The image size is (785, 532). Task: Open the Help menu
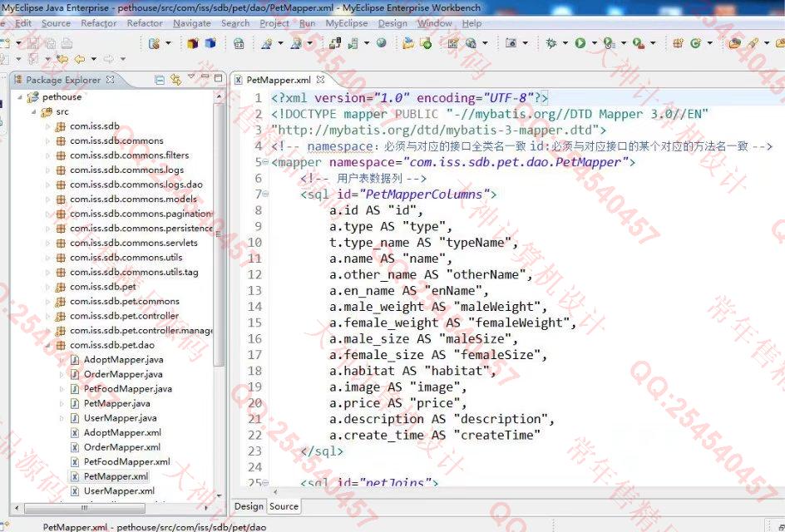(471, 23)
